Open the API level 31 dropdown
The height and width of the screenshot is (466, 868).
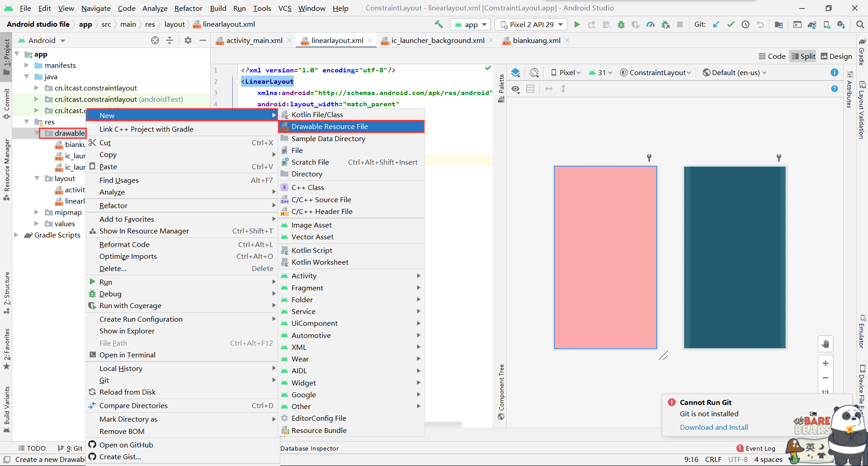click(600, 72)
